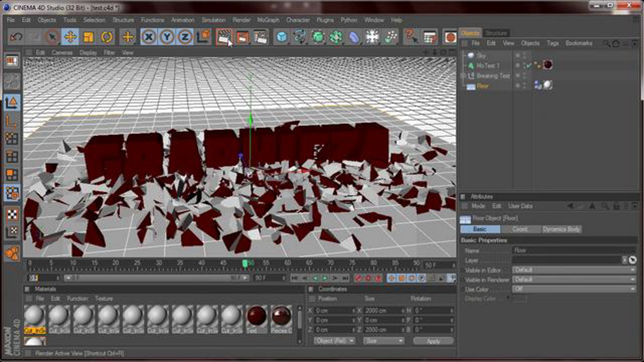Viewport: 644px width, 362px height.
Task: Open the Materials panel Function menu
Action: [77, 299]
